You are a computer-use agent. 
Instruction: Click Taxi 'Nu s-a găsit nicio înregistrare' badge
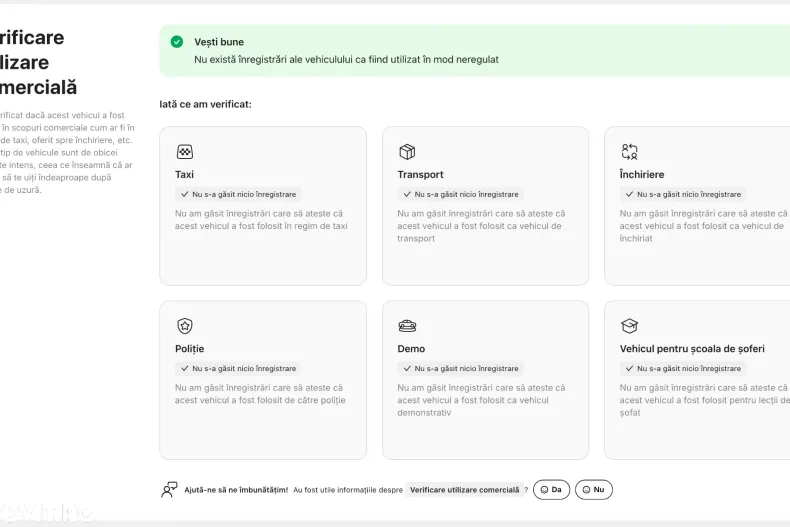238,195
